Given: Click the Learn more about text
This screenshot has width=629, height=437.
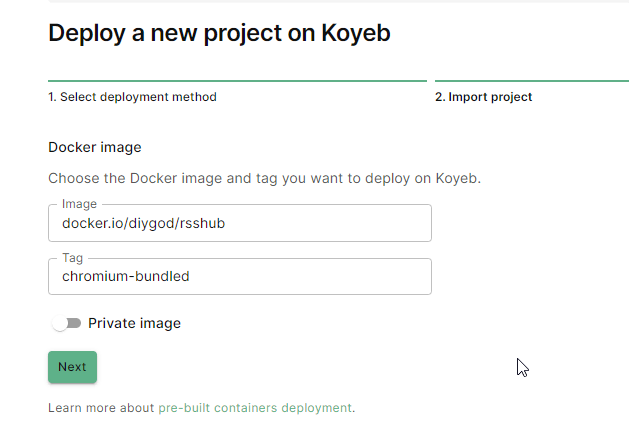Looking at the screenshot, I should [101, 408].
